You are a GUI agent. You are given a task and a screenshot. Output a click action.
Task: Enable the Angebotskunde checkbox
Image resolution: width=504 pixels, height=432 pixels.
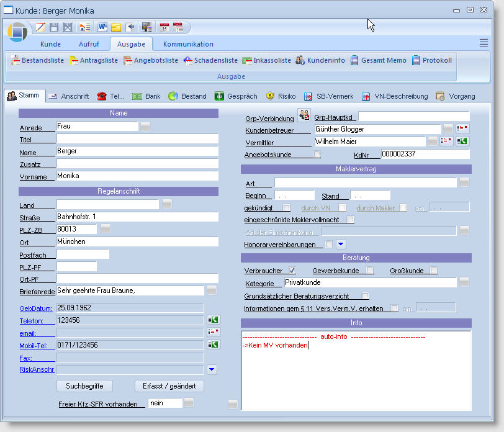(x=317, y=155)
